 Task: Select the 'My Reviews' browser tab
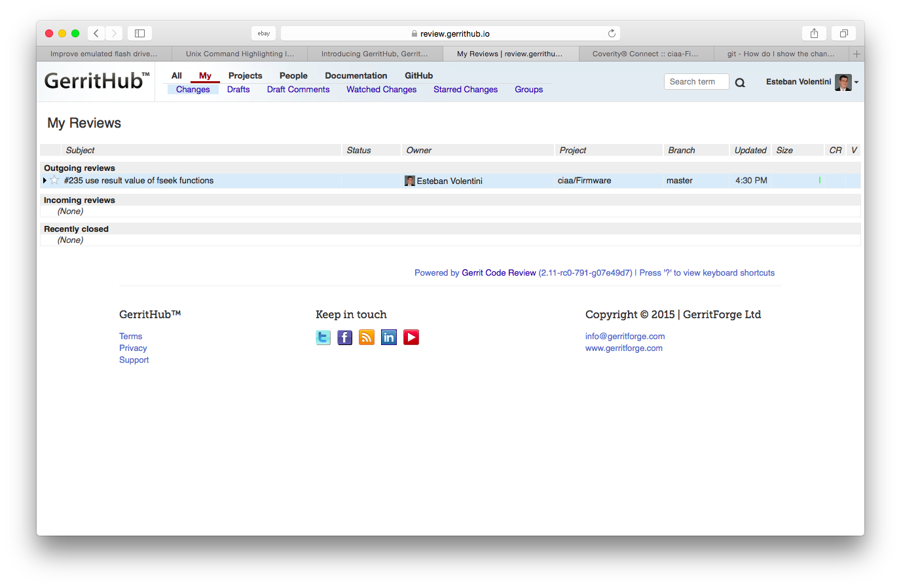click(510, 54)
